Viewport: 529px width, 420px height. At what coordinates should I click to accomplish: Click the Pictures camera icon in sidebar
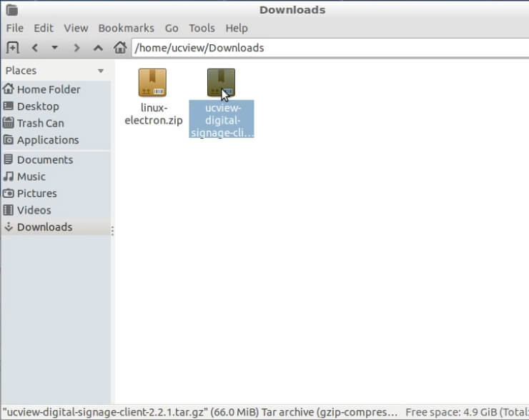(x=9, y=193)
